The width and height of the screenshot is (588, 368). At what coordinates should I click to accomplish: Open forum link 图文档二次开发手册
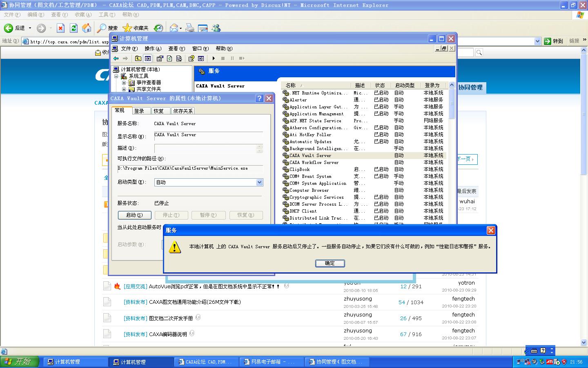pyautogui.click(x=171, y=318)
